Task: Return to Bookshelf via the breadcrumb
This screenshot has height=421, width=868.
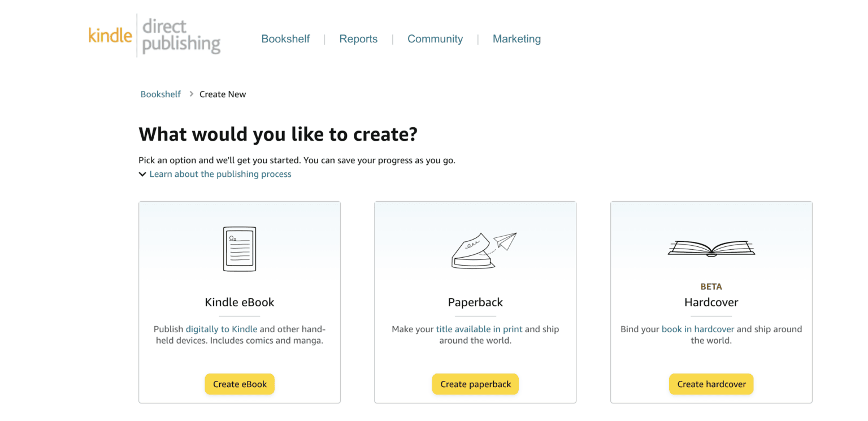Action: point(160,94)
